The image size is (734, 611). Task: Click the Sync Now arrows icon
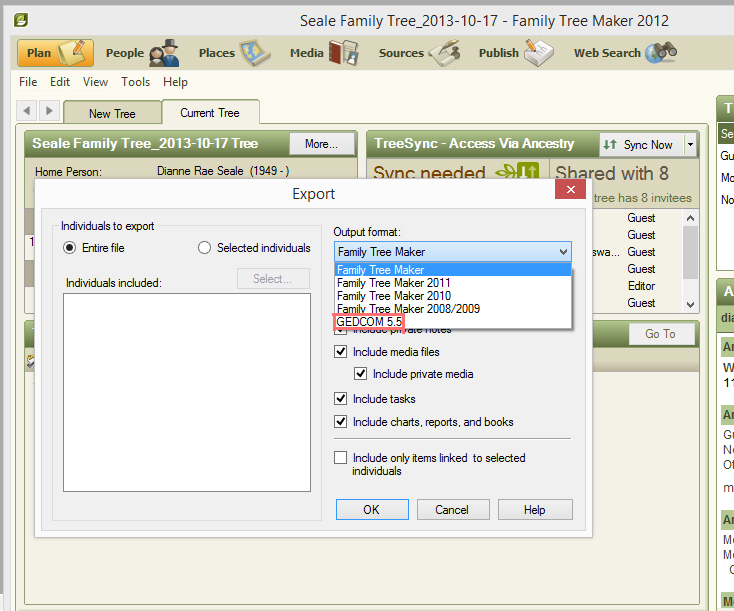[609, 145]
